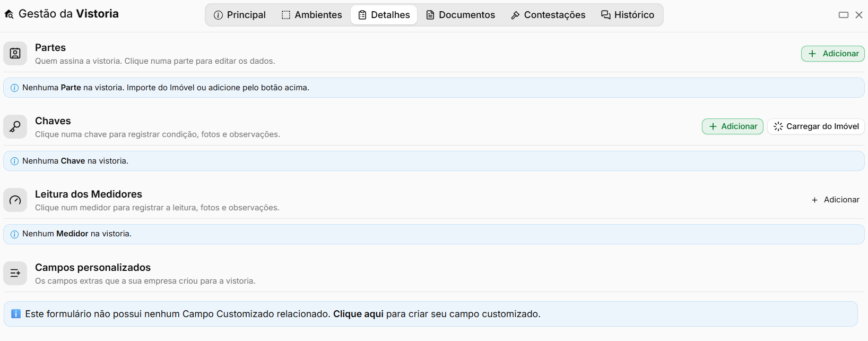Follow the Clique aqui link

(x=358, y=314)
